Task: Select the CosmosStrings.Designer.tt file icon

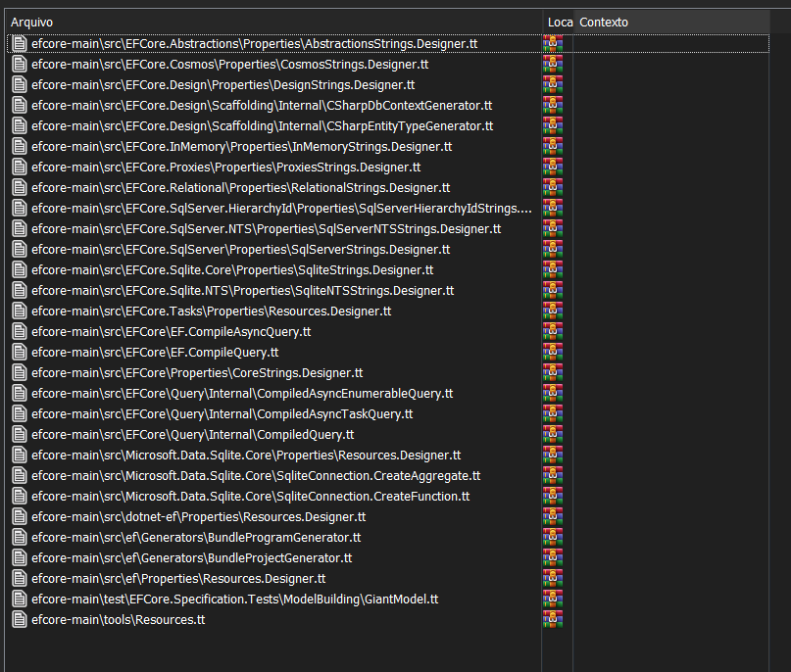Action: click(20, 64)
